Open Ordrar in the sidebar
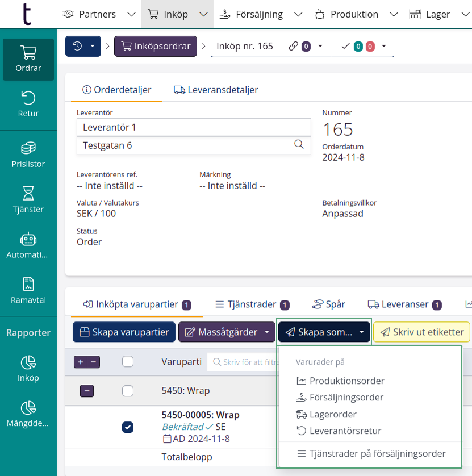Screen dimensions: 472x476 (x=28, y=60)
